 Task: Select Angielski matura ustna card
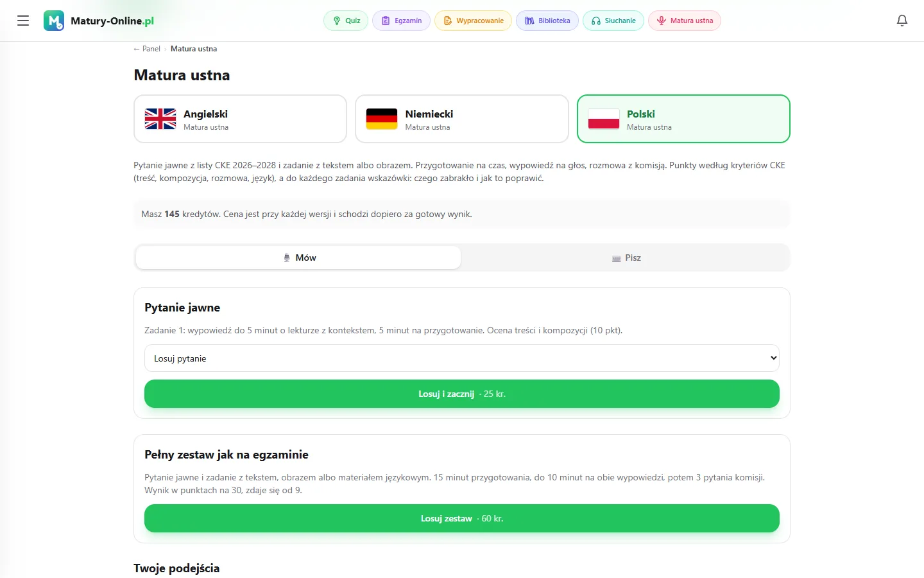[240, 119]
